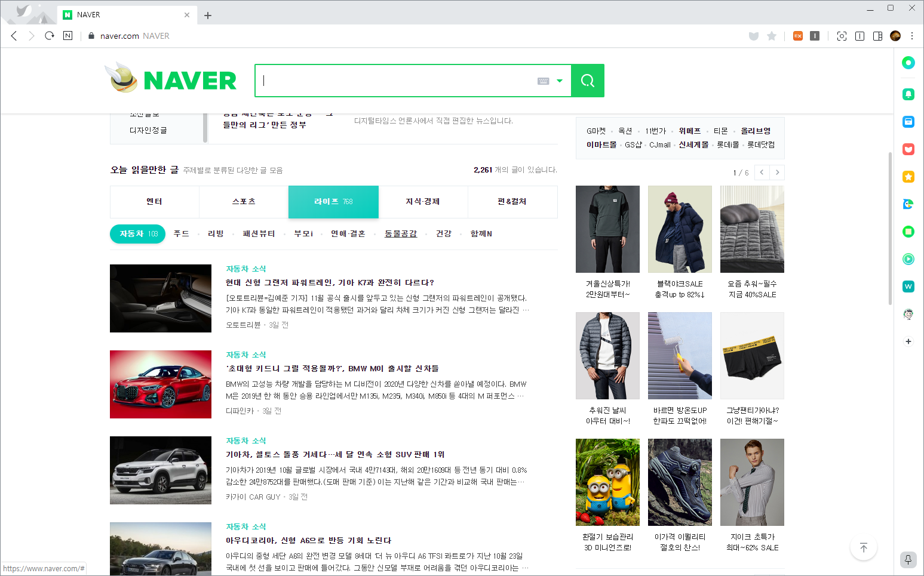924x576 pixels.
Task: Open the green notification bell sidebar icon
Action: (x=908, y=94)
